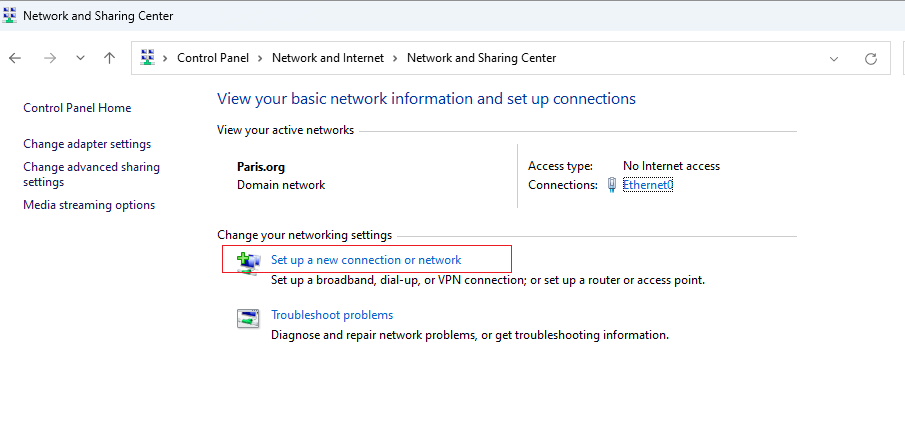This screenshot has width=905, height=421.
Task: Click the new connection setup icon
Action: pyautogui.click(x=249, y=262)
